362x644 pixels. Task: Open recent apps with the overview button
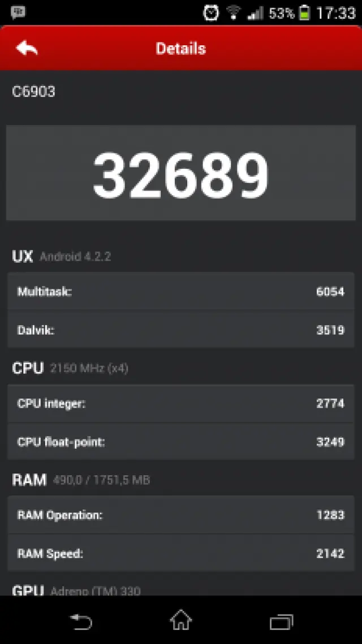281,622
